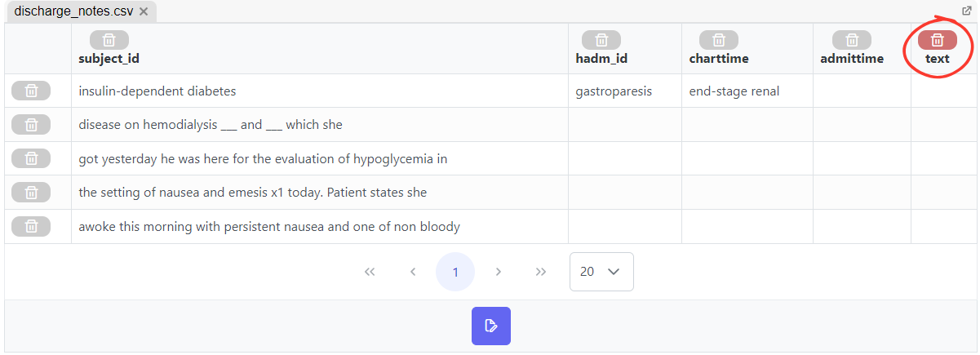
Task: Go to page 1
Action: coord(455,272)
